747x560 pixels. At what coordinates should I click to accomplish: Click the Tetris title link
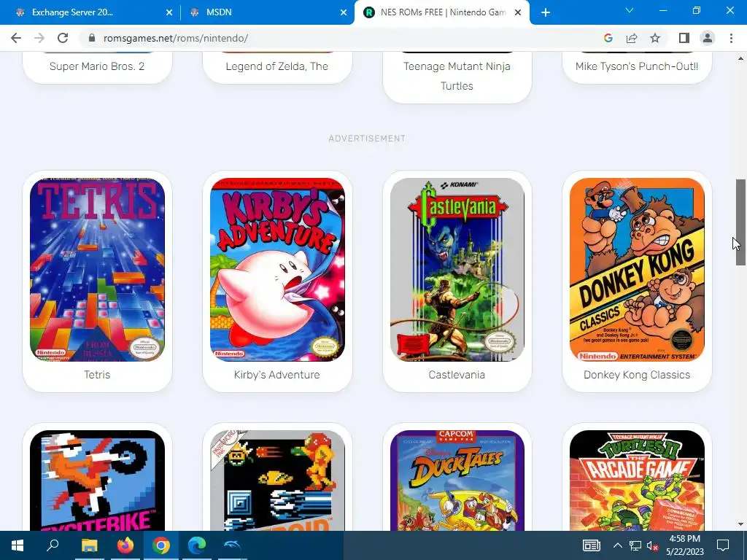(x=97, y=375)
